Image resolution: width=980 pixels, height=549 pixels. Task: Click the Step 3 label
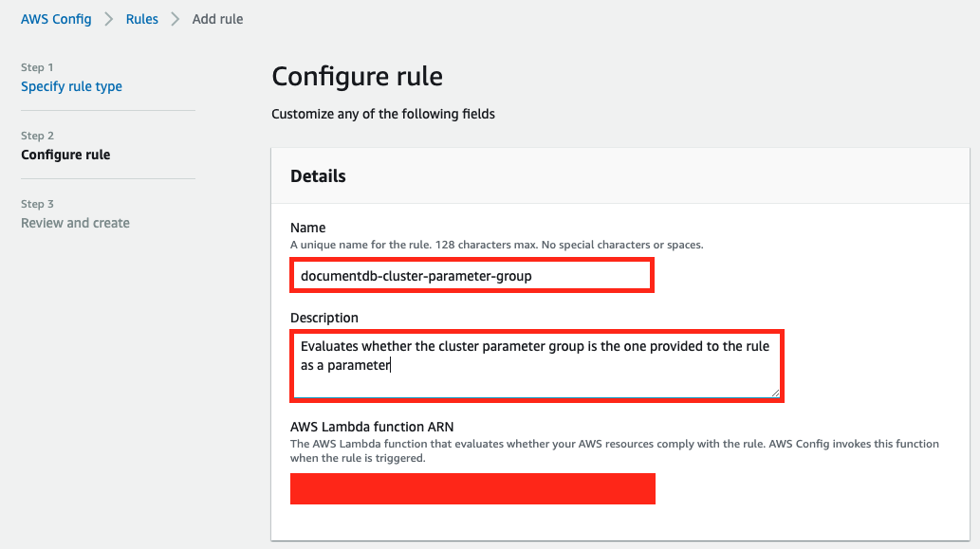click(37, 204)
